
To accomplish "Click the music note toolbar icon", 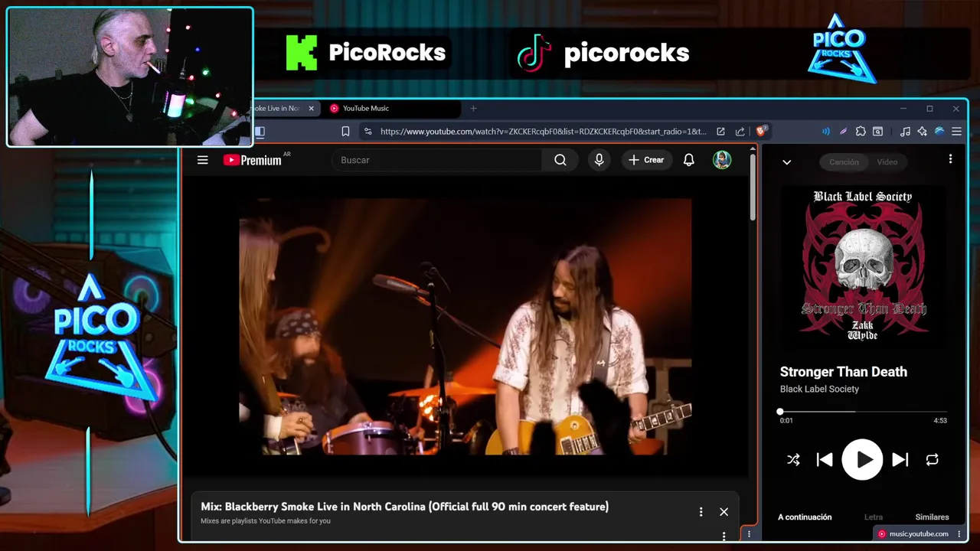I will point(905,132).
